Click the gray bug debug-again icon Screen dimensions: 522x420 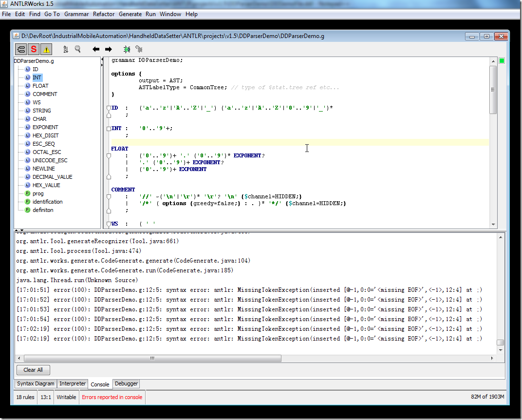pyautogui.click(x=139, y=49)
